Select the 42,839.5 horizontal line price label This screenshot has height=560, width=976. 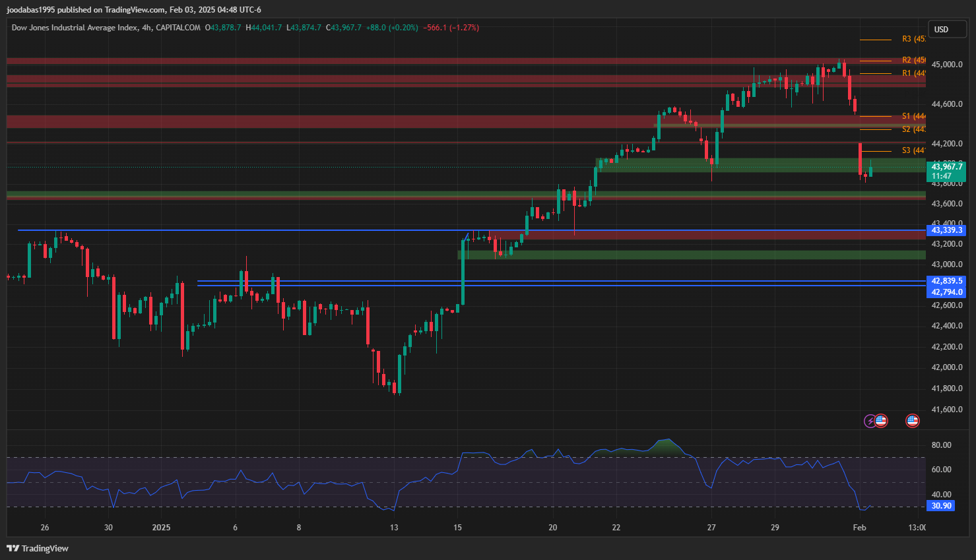point(946,281)
